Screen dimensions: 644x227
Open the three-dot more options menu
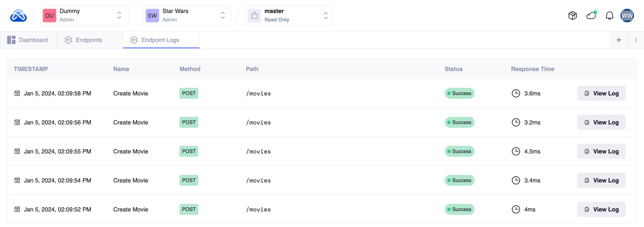click(x=636, y=40)
